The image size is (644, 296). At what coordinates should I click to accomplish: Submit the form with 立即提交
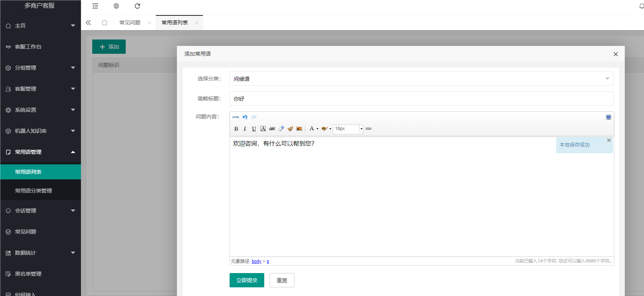pyautogui.click(x=247, y=280)
